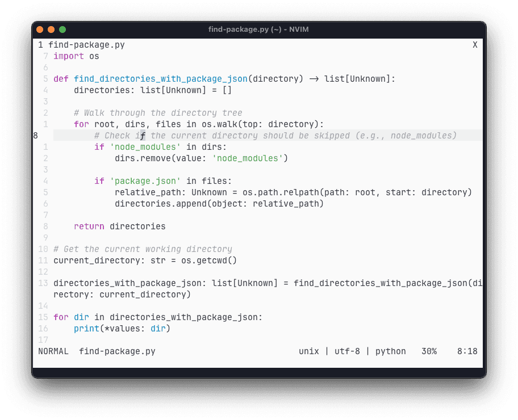Viewport: 518px width, 420px height.
Task: Click the 8:18 cursor position indicator
Action: pyautogui.click(x=467, y=351)
